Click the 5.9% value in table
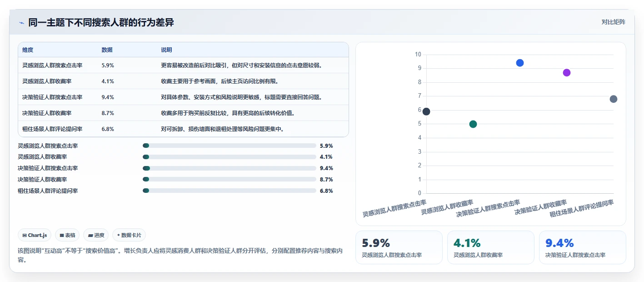This screenshot has height=282, width=644. [x=108, y=65]
